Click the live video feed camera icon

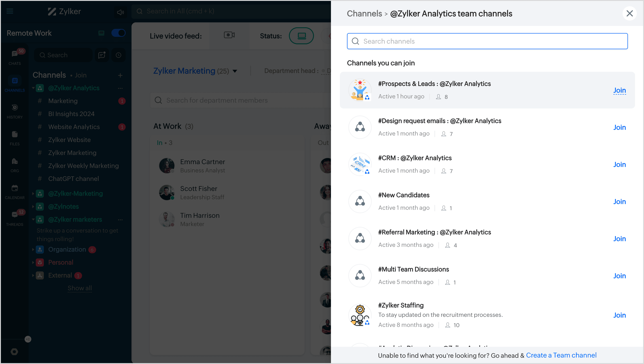coord(229,35)
